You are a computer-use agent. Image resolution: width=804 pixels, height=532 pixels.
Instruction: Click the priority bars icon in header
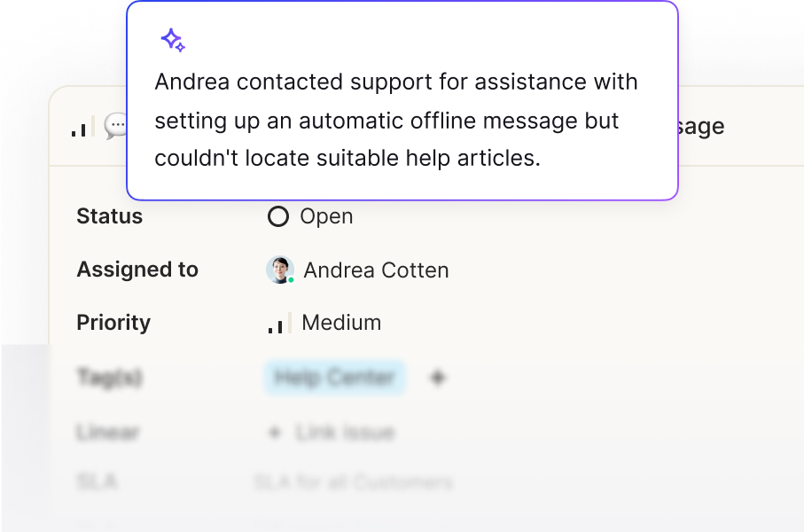pos(83,127)
